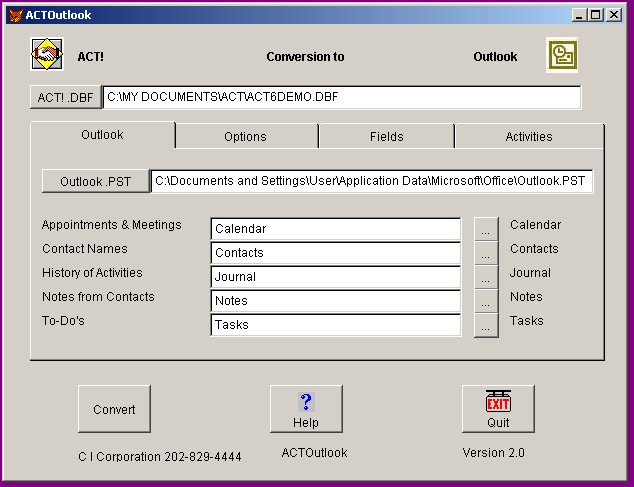
Task: Click the red EXIT sign Quit button
Action: coord(498,409)
